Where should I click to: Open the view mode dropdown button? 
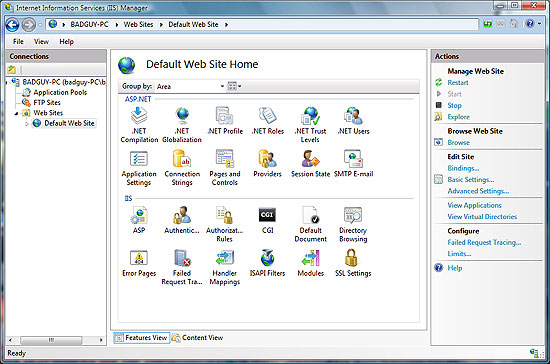coord(234,86)
